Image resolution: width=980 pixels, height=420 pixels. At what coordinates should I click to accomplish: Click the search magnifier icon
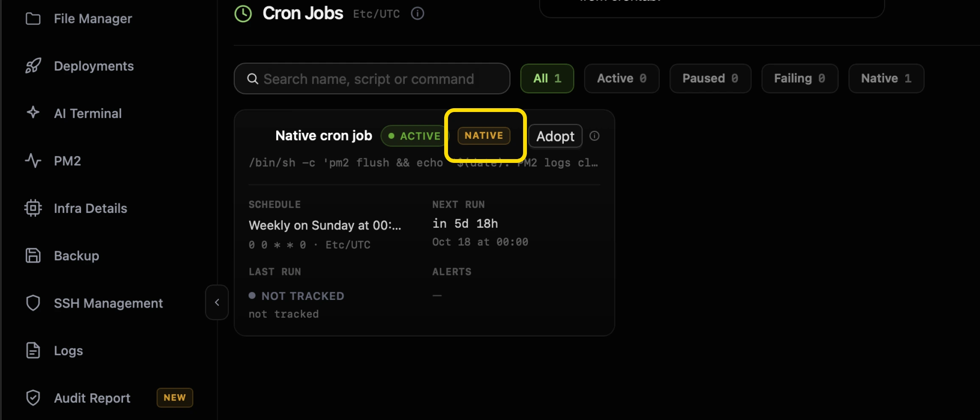[x=252, y=79]
